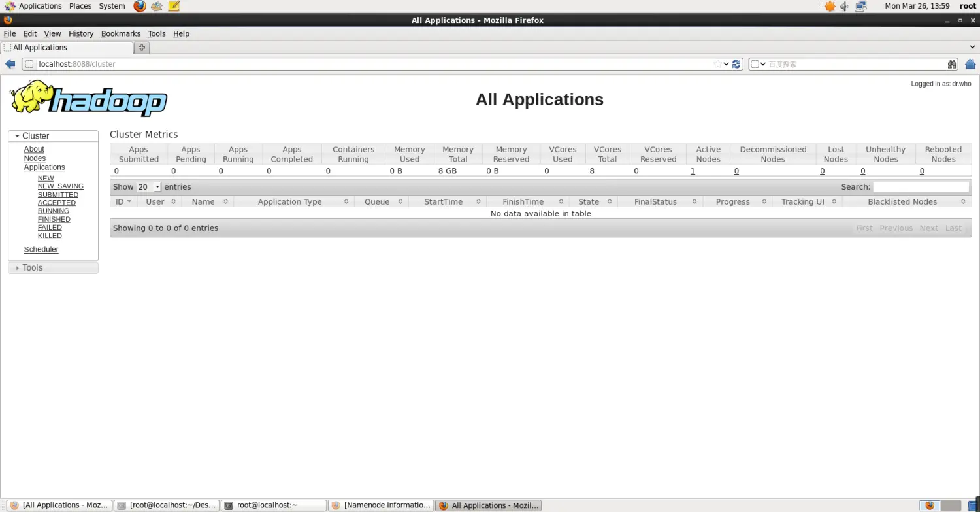Click the Decommissioned Nodes count link
Screen dimensions: 980x512
click(736, 171)
